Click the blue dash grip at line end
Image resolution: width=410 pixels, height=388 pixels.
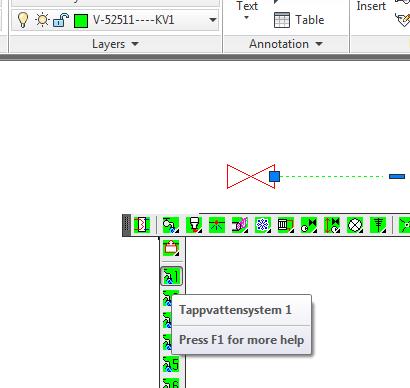397,176
